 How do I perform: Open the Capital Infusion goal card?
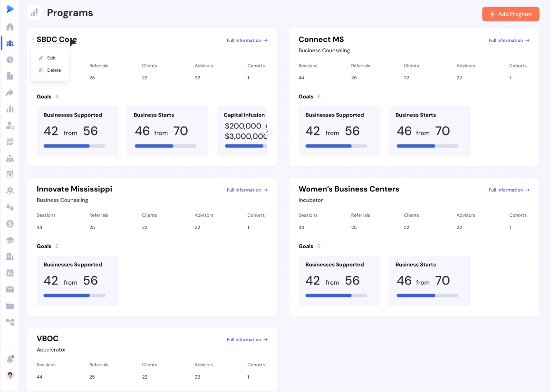pyautogui.click(x=242, y=131)
